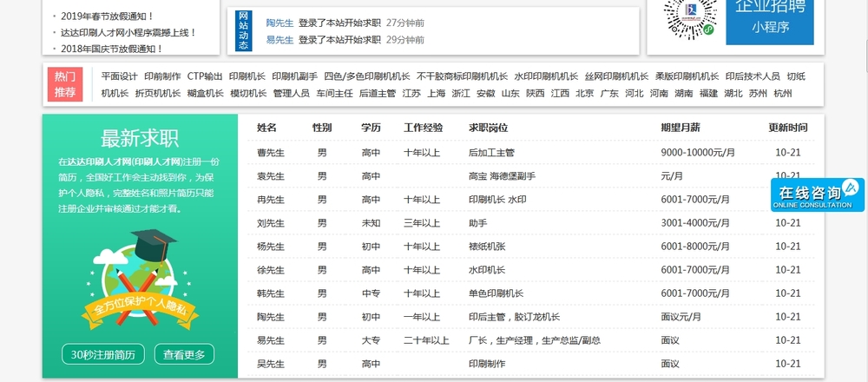The image size is (868, 382).
Task: Open the 企业招聘 小程序 blue banner
Action: tap(769, 23)
